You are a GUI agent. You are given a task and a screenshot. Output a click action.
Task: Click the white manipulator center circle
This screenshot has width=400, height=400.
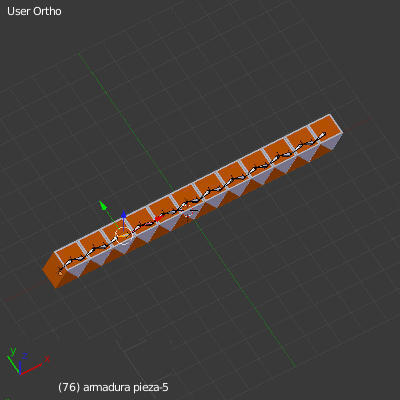coord(124,236)
